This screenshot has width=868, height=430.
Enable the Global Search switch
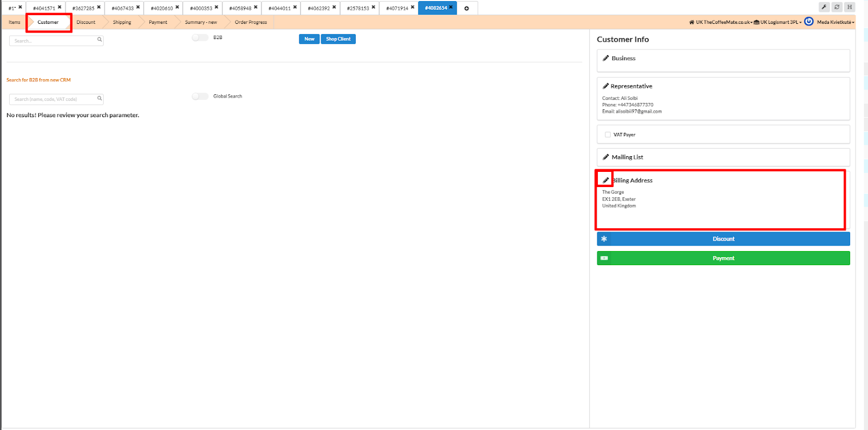click(x=200, y=96)
